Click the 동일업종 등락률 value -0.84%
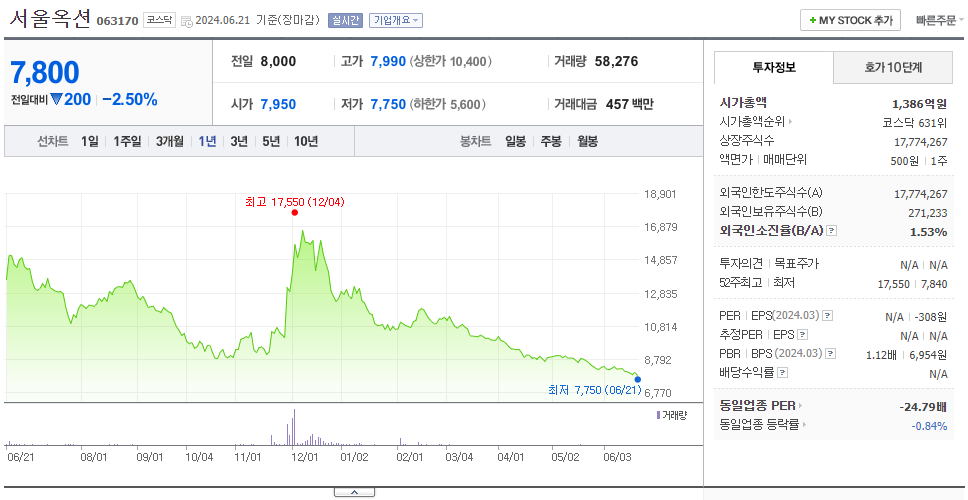The height and width of the screenshot is (500, 968). (x=930, y=425)
